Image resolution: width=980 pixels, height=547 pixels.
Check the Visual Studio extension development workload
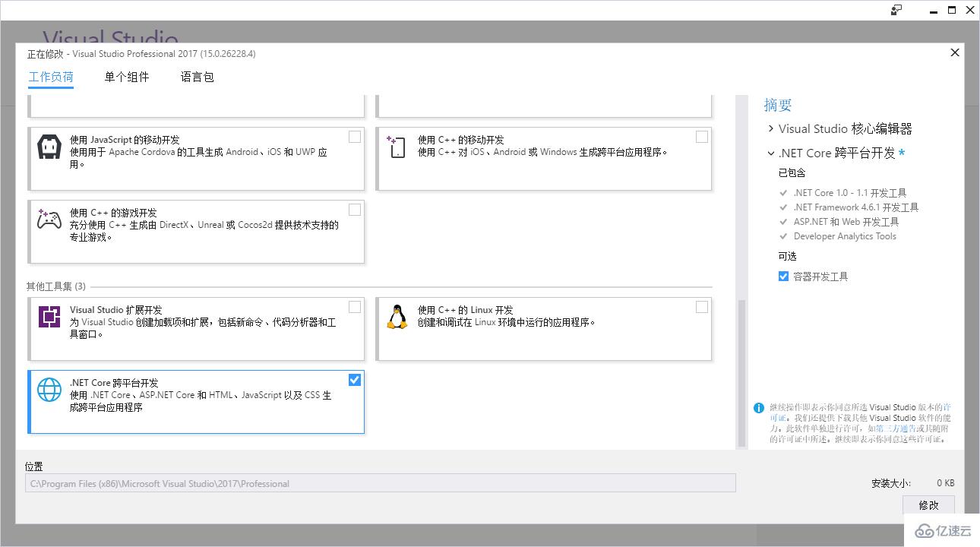[x=355, y=307]
